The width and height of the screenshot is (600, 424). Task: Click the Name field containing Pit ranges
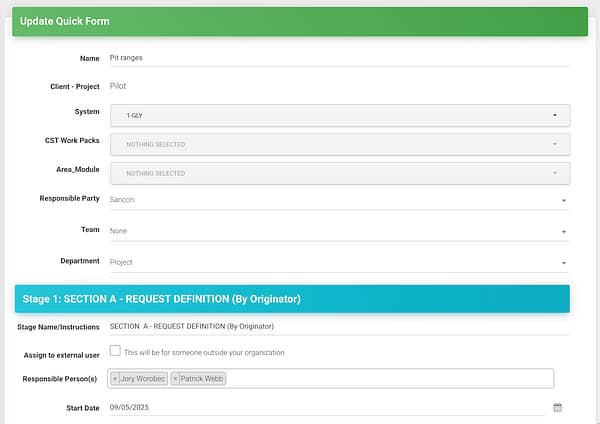339,58
